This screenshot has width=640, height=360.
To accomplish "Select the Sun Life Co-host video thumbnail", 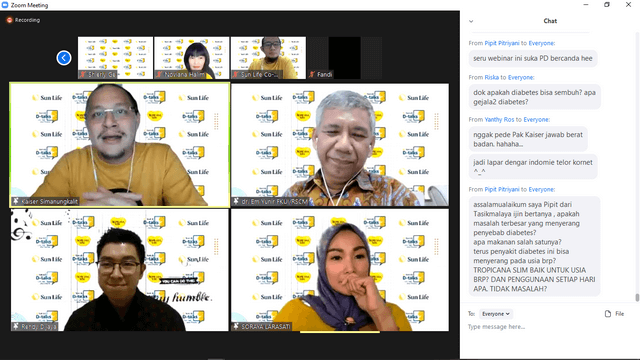I will click(x=268, y=58).
